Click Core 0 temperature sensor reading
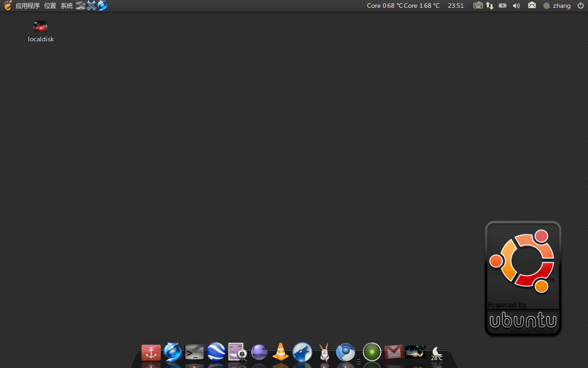The width and height of the screenshot is (588, 368). point(385,6)
